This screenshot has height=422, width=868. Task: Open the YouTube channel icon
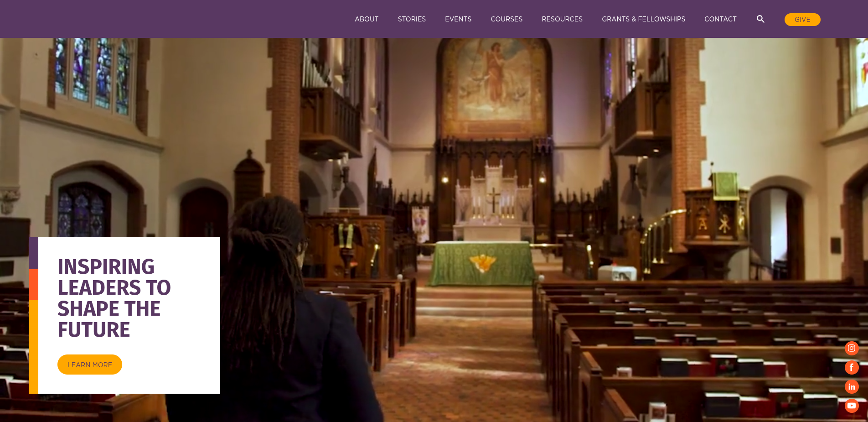coord(852,406)
